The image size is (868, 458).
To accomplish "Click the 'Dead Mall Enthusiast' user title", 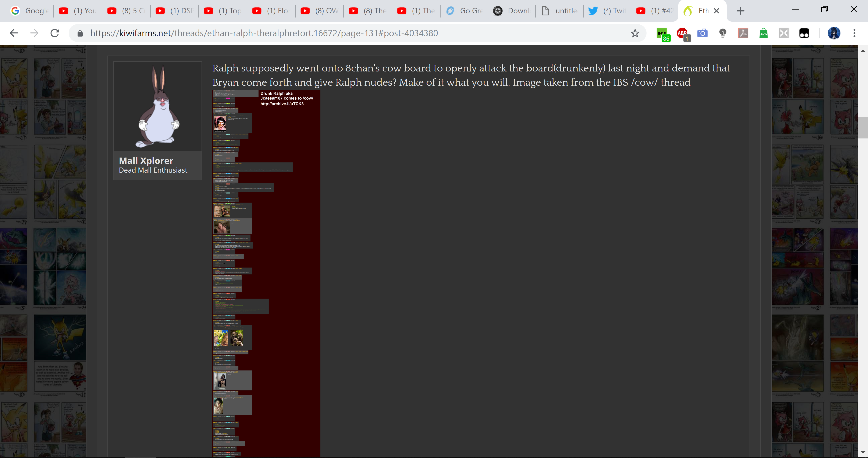I will [153, 170].
